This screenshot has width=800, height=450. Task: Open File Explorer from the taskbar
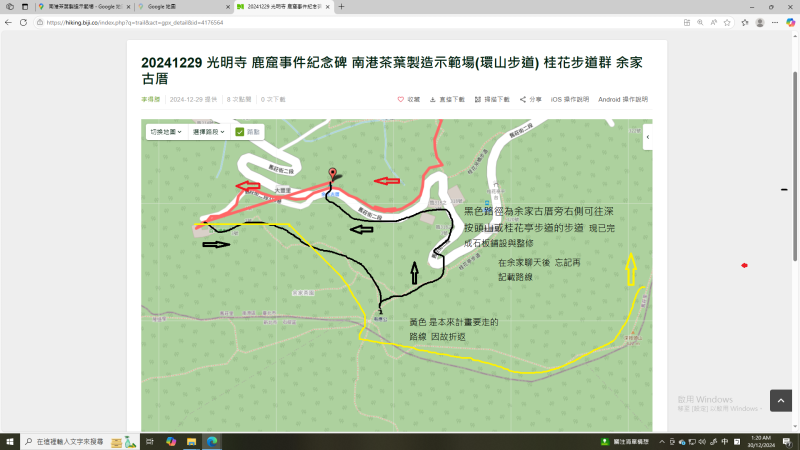[x=191, y=441]
